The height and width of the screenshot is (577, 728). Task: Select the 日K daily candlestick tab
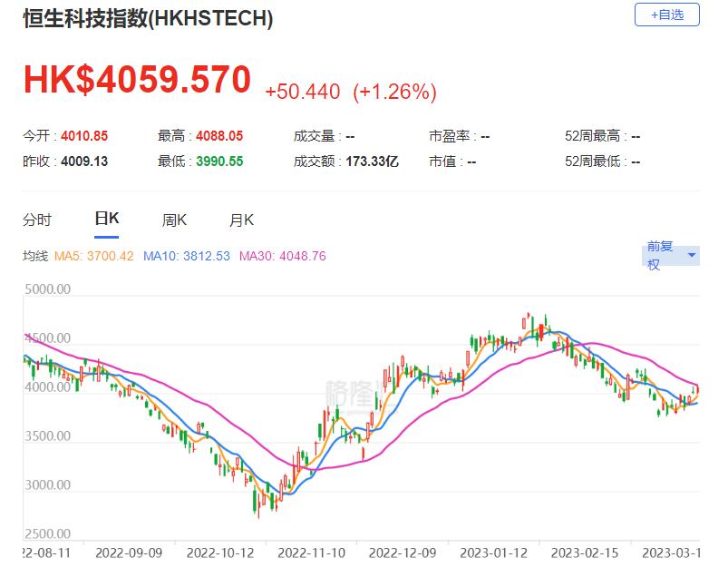tap(106, 219)
